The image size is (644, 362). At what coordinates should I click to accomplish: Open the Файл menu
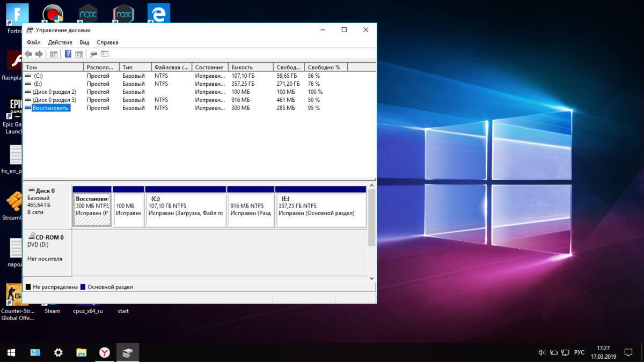coord(33,42)
